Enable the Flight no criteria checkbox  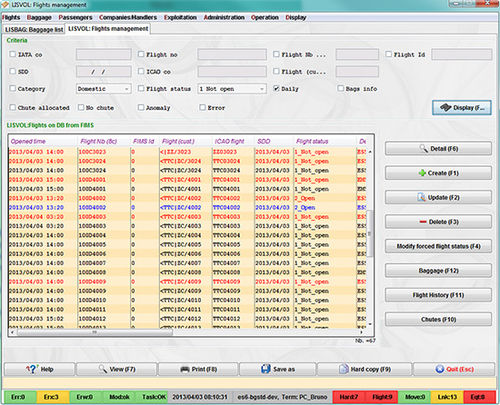click(141, 54)
